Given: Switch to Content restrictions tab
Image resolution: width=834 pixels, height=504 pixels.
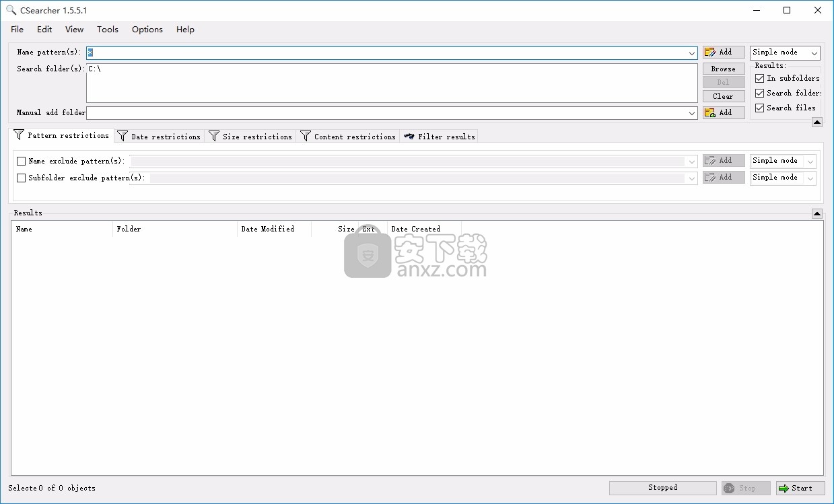Looking at the screenshot, I should coord(348,136).
